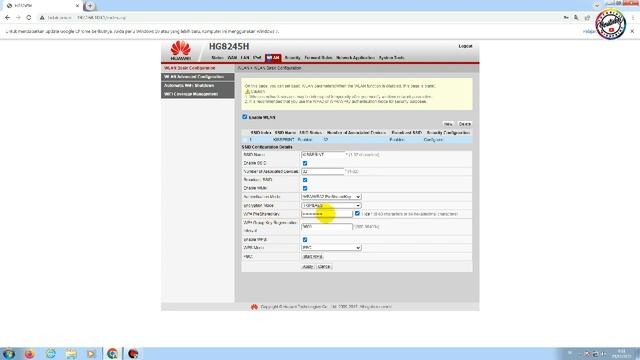Open a new browser tab
The width and height of the screenshot is (640, 360).
pos(90,6)
